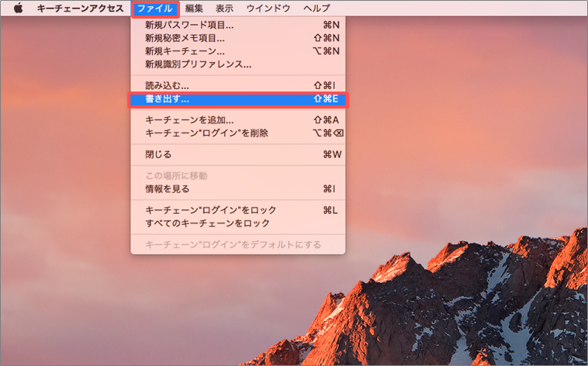Viewport: 588px width, 366px height.
Task: Open the 編集 menu
Action: pos(194,9)
